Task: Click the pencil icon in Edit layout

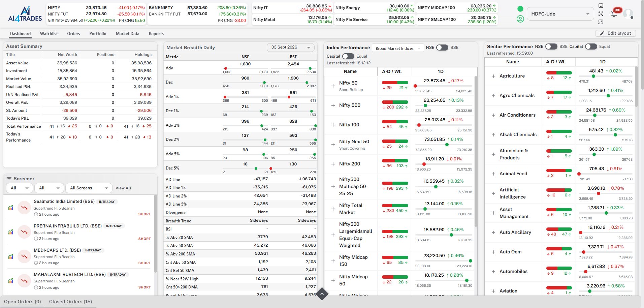Action: [x=602, y=33]
